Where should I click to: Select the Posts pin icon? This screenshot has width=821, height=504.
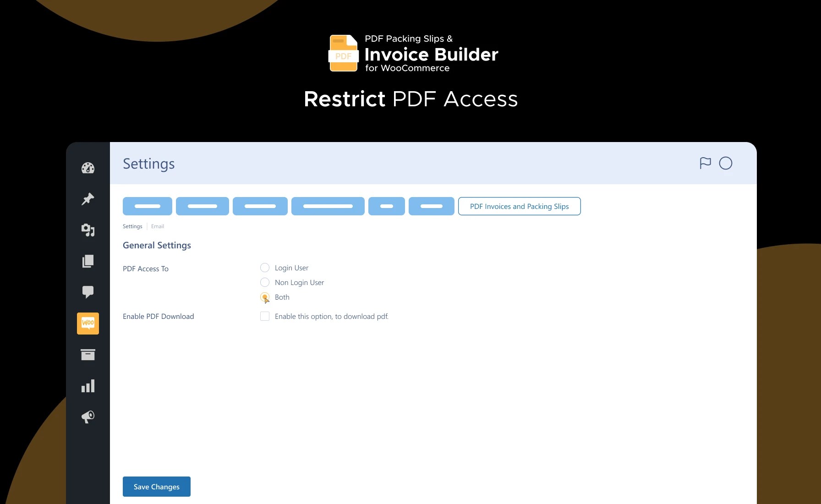[x=88, y=199]
